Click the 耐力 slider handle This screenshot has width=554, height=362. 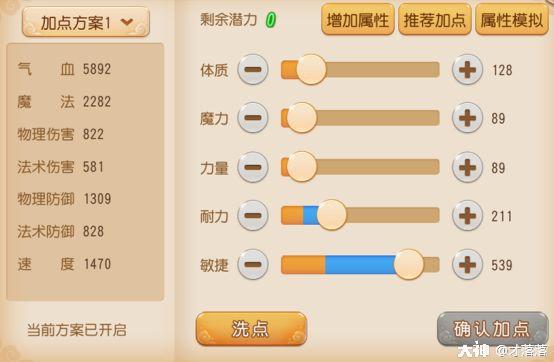tap(332, 215)
